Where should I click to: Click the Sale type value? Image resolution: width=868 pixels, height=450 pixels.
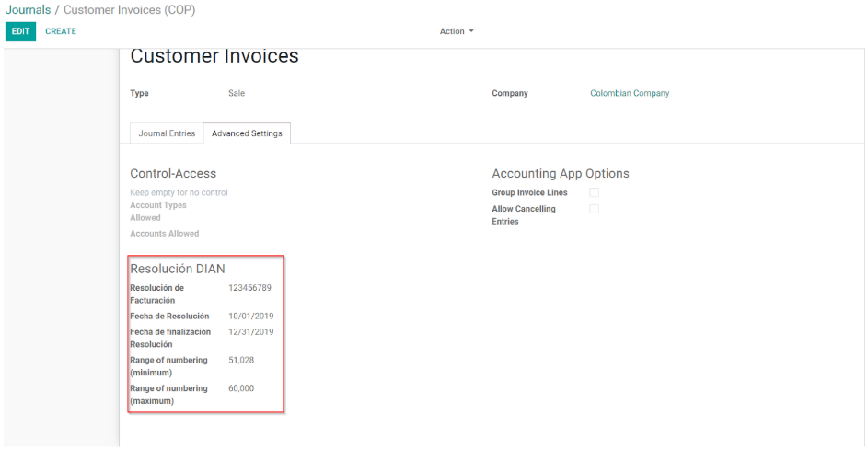point(237,93)
